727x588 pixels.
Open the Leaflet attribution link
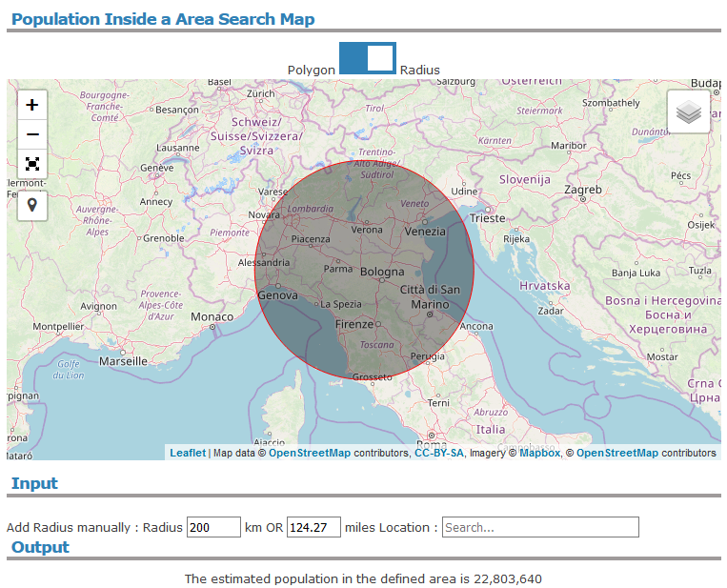(x=188, y=454)
